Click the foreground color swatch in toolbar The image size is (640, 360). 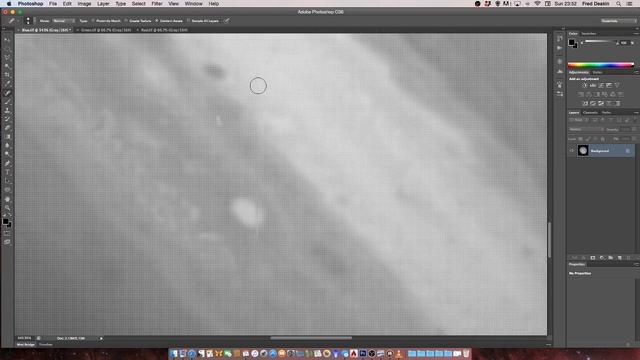pos(5,222)
